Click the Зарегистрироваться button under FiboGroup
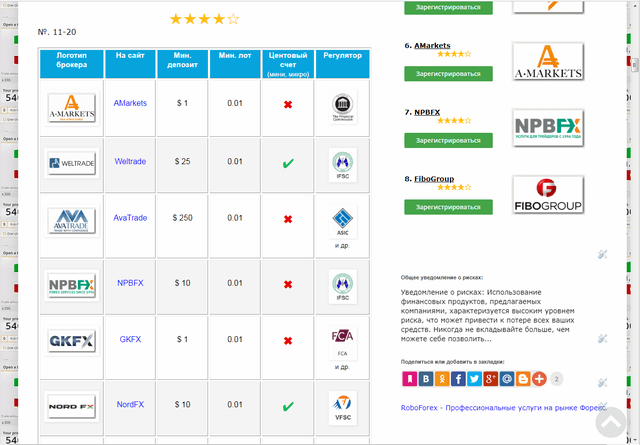 tap(448, 207)
